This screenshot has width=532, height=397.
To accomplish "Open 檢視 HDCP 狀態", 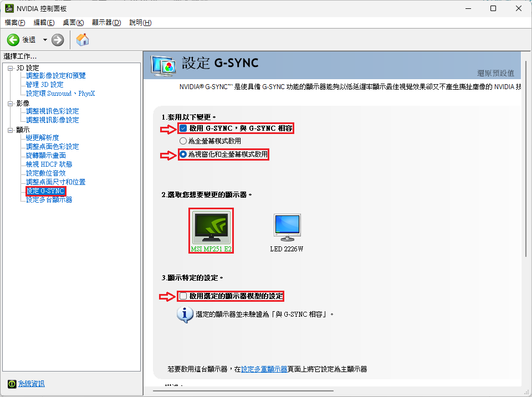I will point(49,164).
